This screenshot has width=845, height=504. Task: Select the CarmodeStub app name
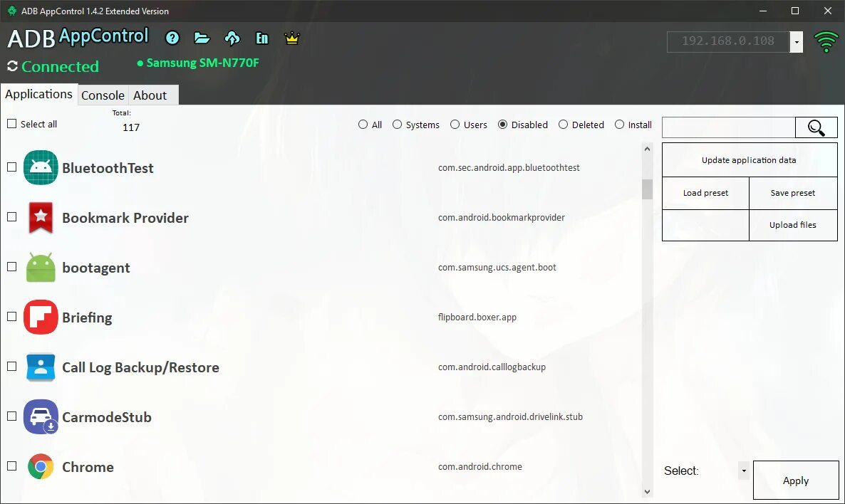coord(107,417)
